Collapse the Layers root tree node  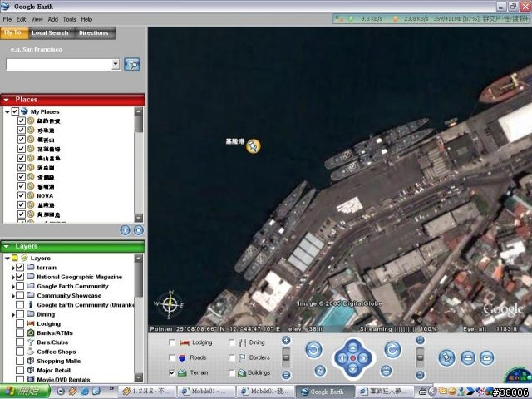coord(7,259)
